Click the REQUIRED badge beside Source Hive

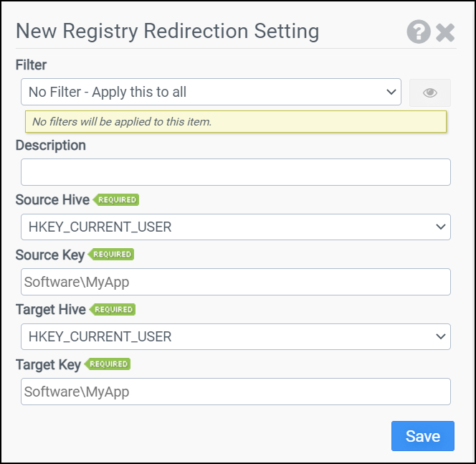[x=117, y=199]
